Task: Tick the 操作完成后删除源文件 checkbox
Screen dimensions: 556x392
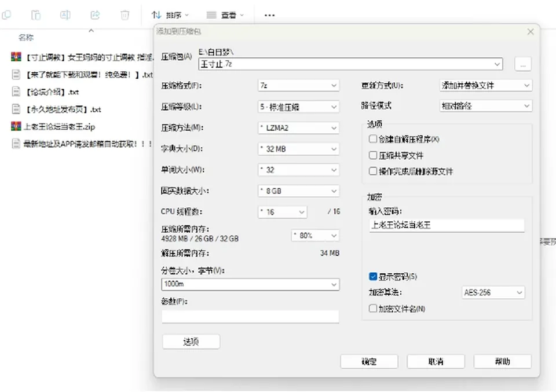Action: pyautogui.click(x=372, y=171)
